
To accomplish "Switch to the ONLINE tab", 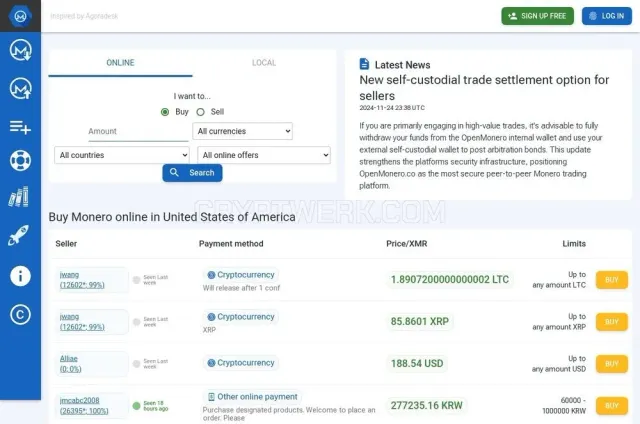I will (120, 63).
